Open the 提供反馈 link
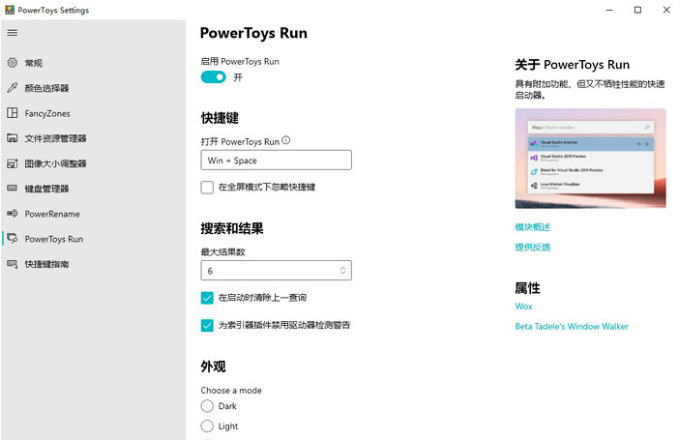 pyautogui.click(x=532, y=247)
